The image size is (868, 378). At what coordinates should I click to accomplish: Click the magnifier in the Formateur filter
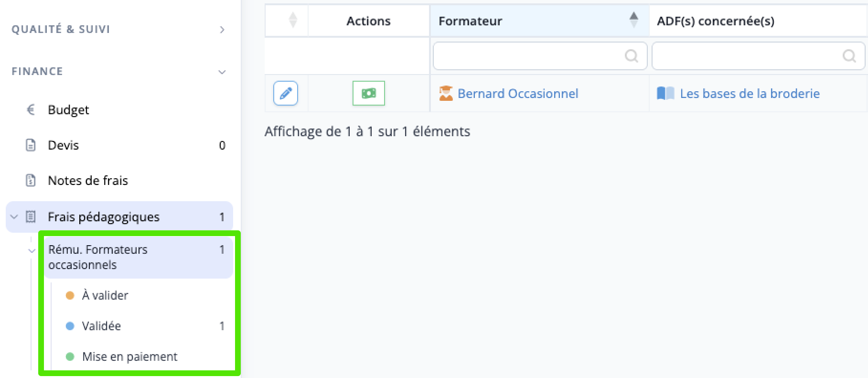point(632,56)
